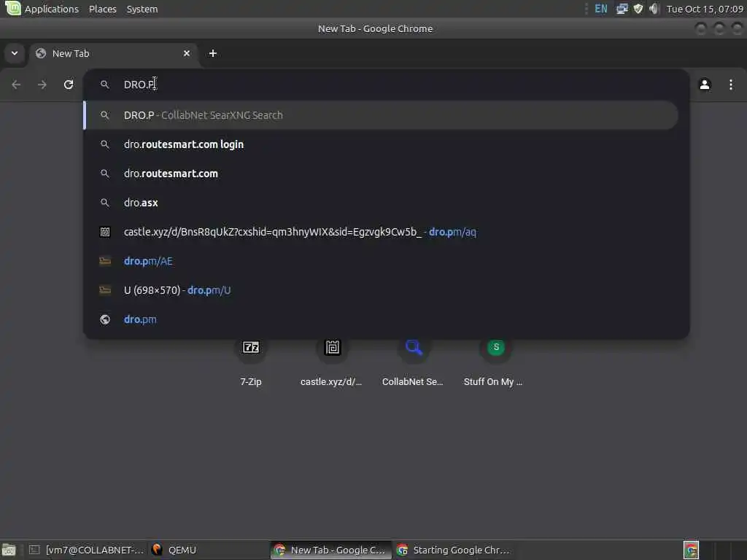Open the U (698×570) dro.pm/U suggestion
Screen dimensions: 747x560
point(381,290)
